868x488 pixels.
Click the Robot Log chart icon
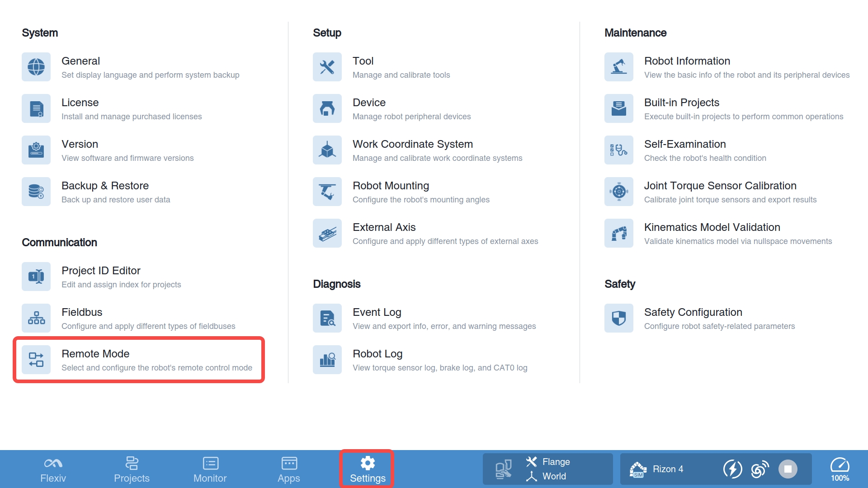(327, 360)
